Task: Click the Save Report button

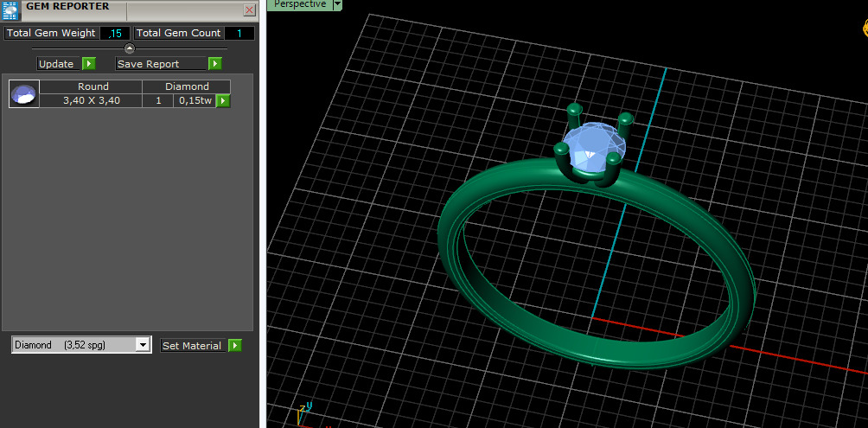Action: coord(161,64)
